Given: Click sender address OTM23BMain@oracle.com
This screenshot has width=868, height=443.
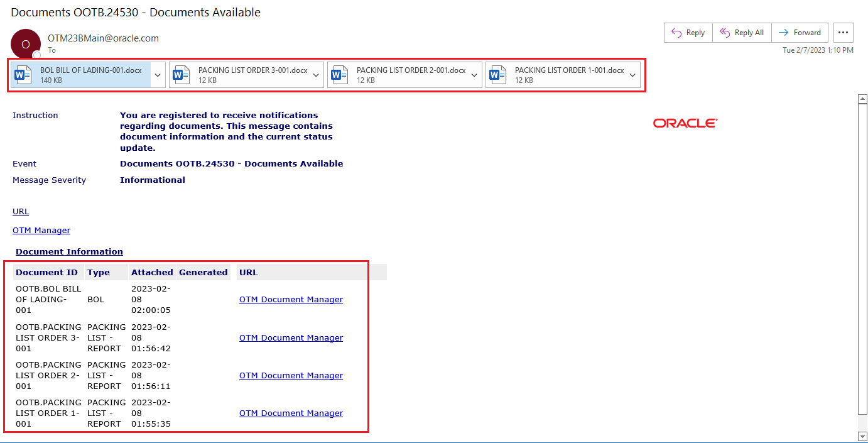Looking at the screenshot, I should click(103, 38).
